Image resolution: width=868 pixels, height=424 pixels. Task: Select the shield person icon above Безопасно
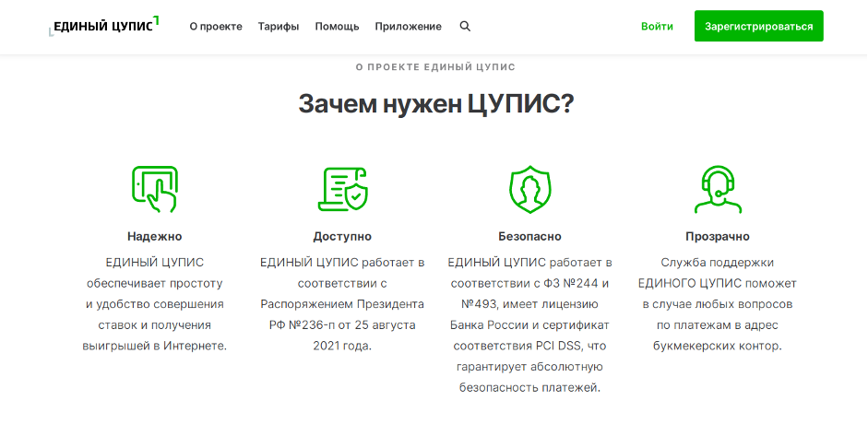tap(529, 189)
